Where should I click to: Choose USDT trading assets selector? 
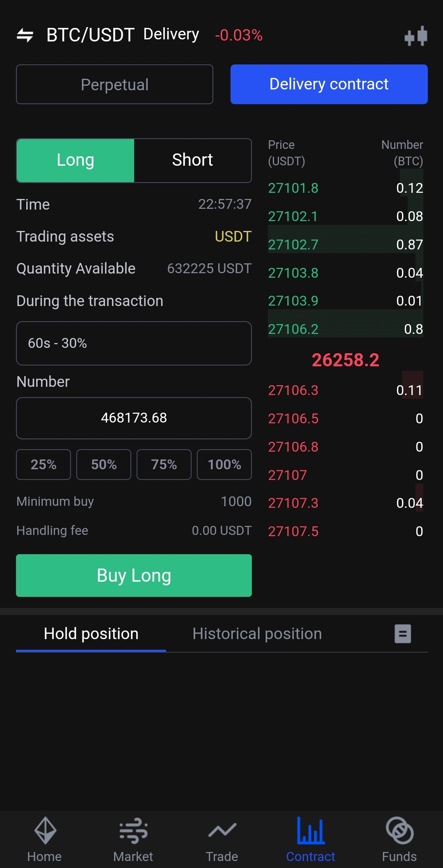[x=233, y=237]
